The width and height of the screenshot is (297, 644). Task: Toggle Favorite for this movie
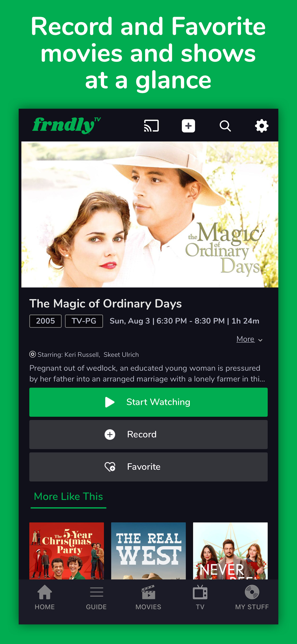click(148, 467)
